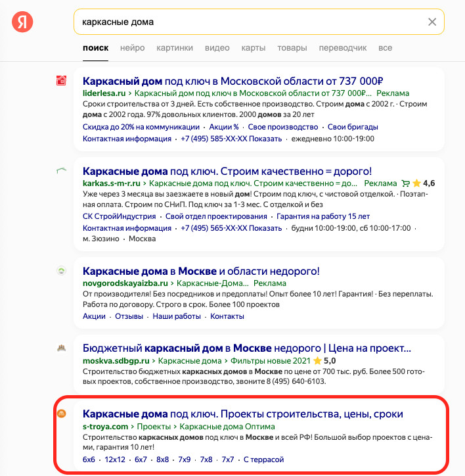Click the Yandex logo icon

(22, 22)
